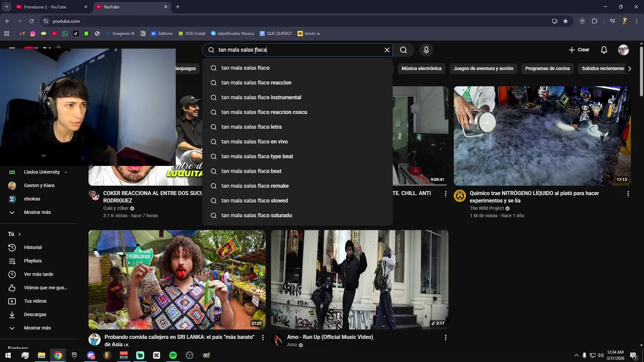Click the address bar showing youtube.com
Viewport: 644px width, 362px height.
(x=297, y=21)
